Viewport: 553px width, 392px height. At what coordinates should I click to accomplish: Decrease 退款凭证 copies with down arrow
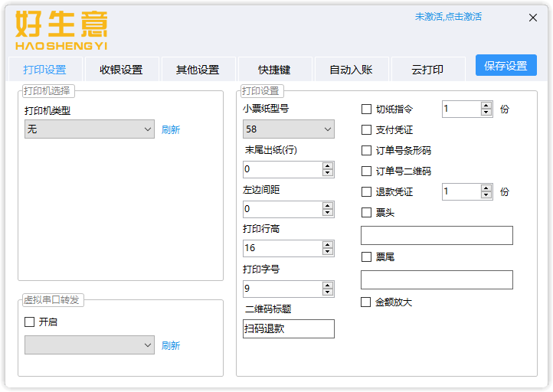tap(486, 195)
